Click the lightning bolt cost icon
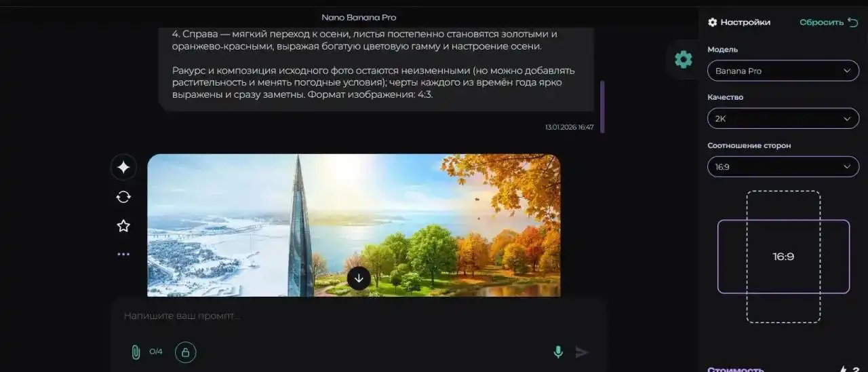The image size is (868, 372). click(x=844, y=370)
